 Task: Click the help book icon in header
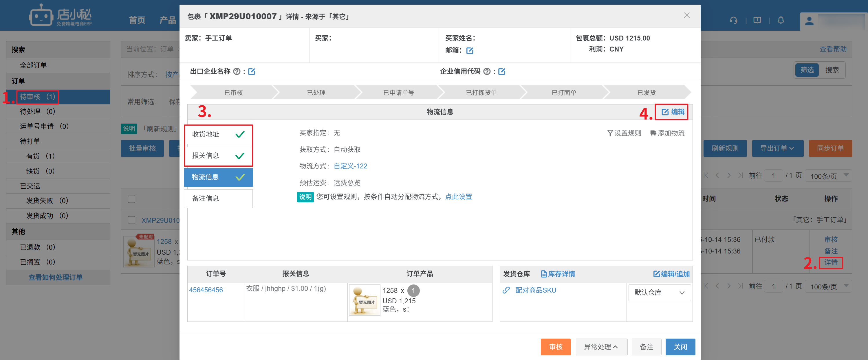tap(757, 21)
